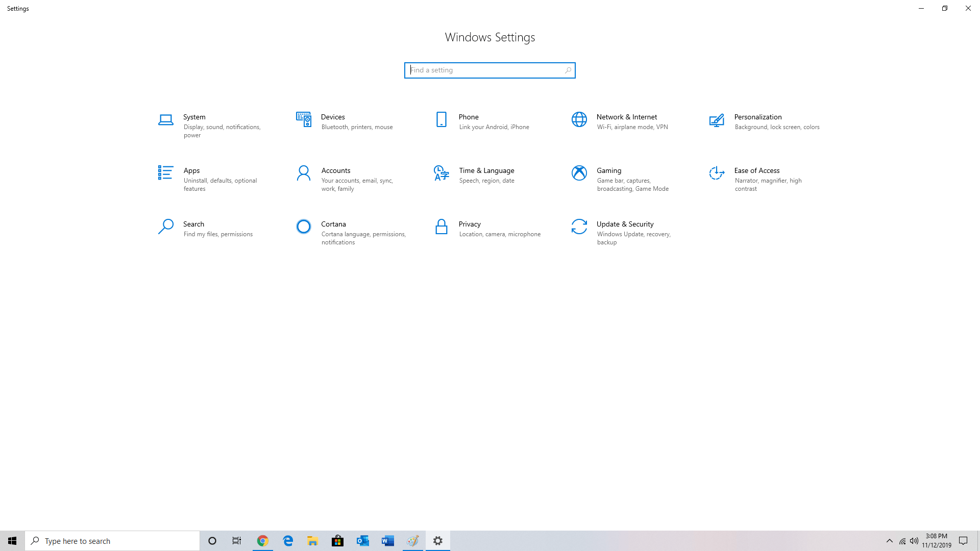Open File Explorer from the taskbar
The height and width of the screenshot is (551, 980).
pos(312,541)
